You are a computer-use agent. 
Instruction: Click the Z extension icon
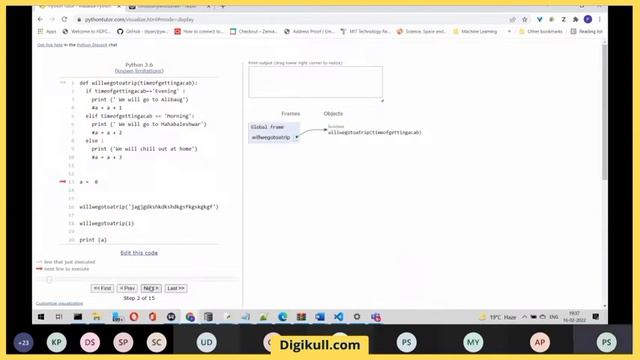click(564, 19)
